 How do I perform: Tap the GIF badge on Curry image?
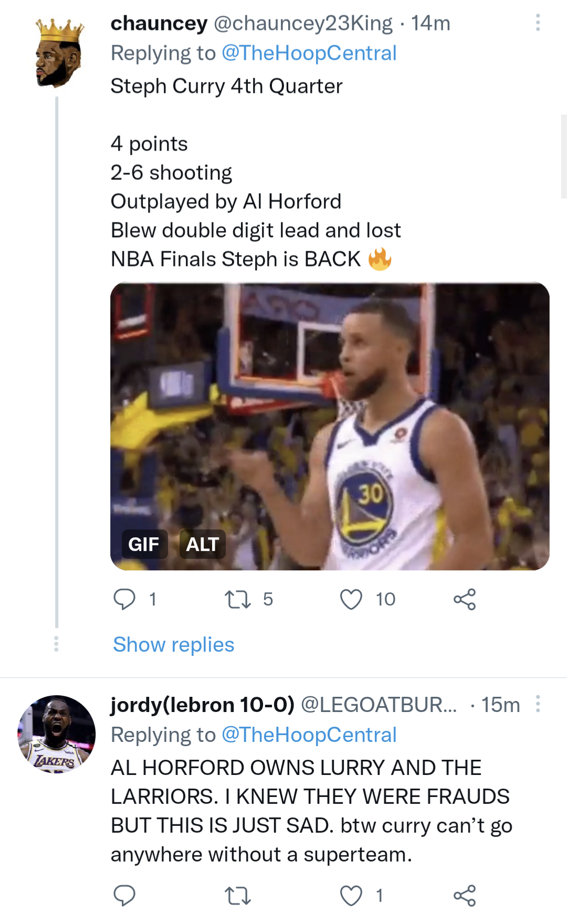coord(144,544)
